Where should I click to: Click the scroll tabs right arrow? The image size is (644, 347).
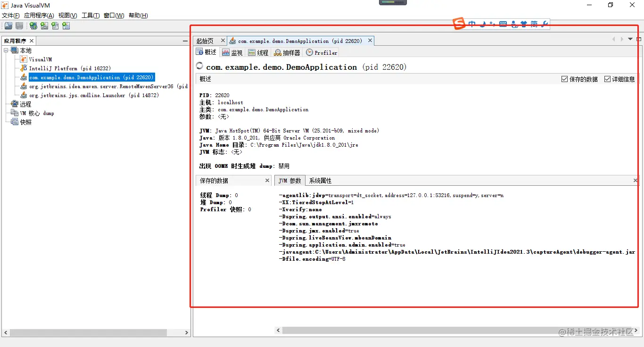tap(622, 39)
